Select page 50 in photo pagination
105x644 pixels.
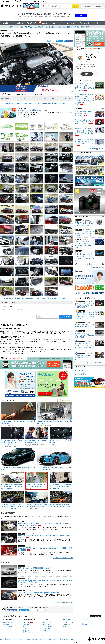tap(28, 99)
